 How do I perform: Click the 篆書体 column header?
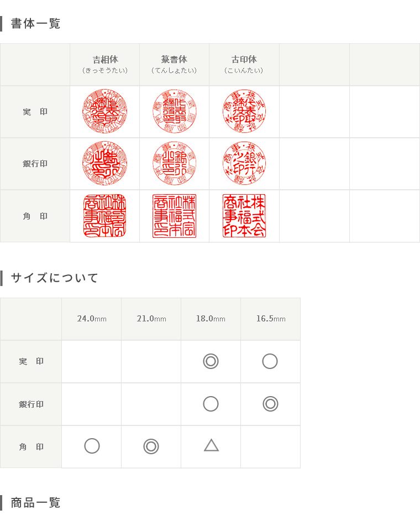tap(174, 64)
